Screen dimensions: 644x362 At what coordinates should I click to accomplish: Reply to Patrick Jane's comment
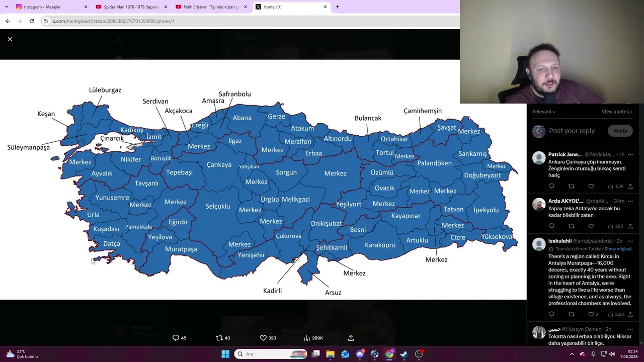tap(551, 186)
